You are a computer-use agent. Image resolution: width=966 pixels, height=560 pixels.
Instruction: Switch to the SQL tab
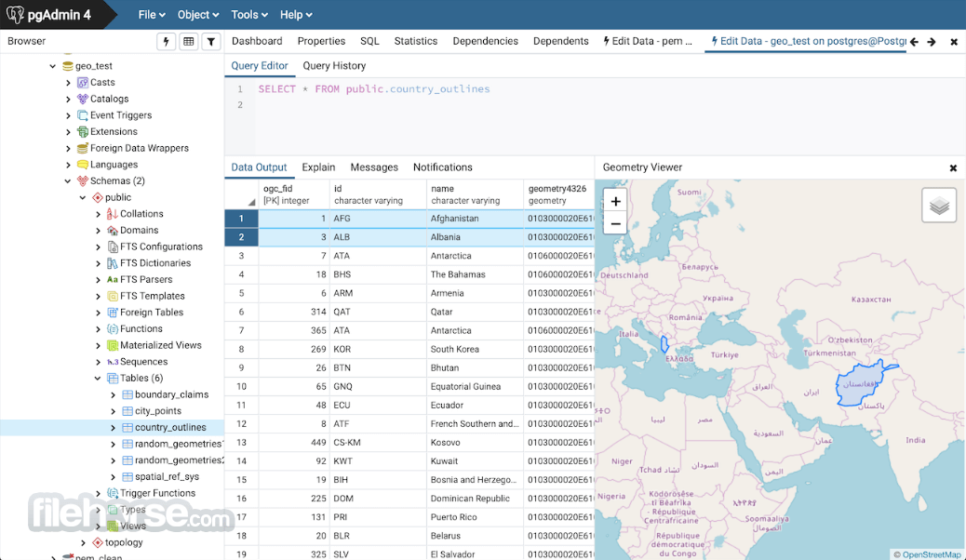pos(369,41)
